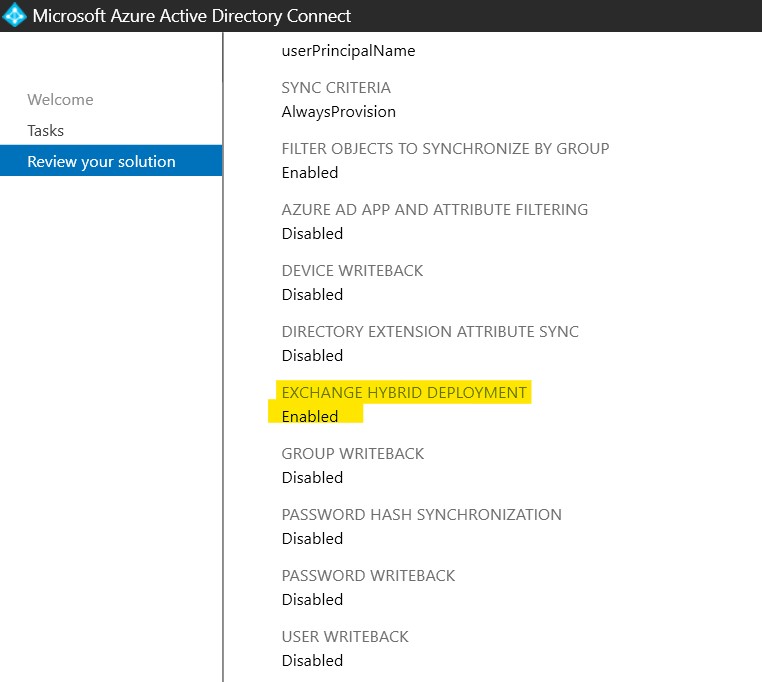The width and height of the screenshot is (762, 682).
Task: Click Disabled under Device Writeback
Action: (312, 295)
